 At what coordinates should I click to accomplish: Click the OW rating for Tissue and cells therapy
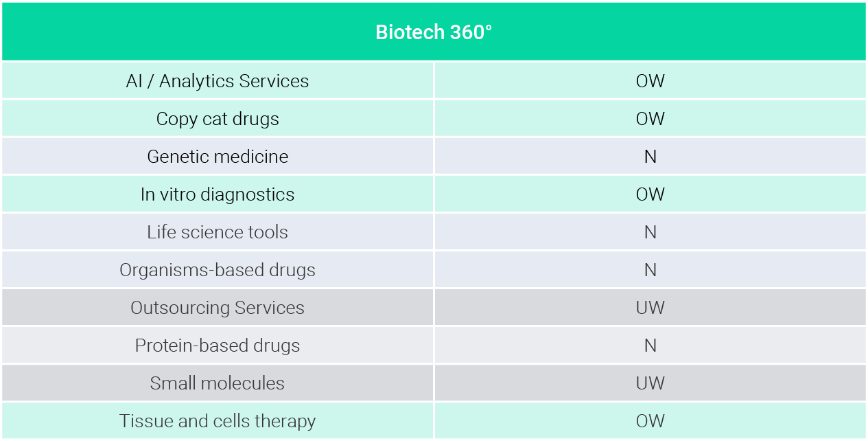(x=650, y=421)
